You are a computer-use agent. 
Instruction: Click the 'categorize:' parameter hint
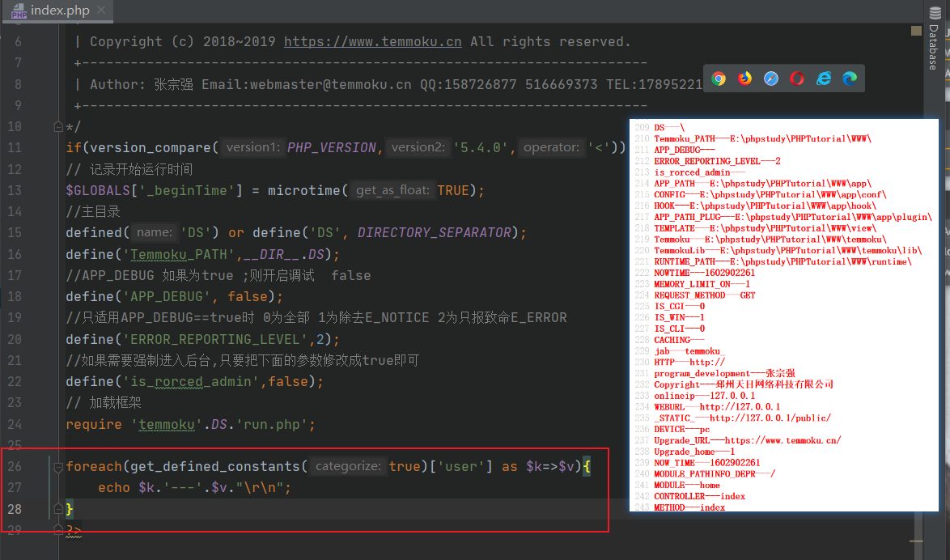coord(348,466)
